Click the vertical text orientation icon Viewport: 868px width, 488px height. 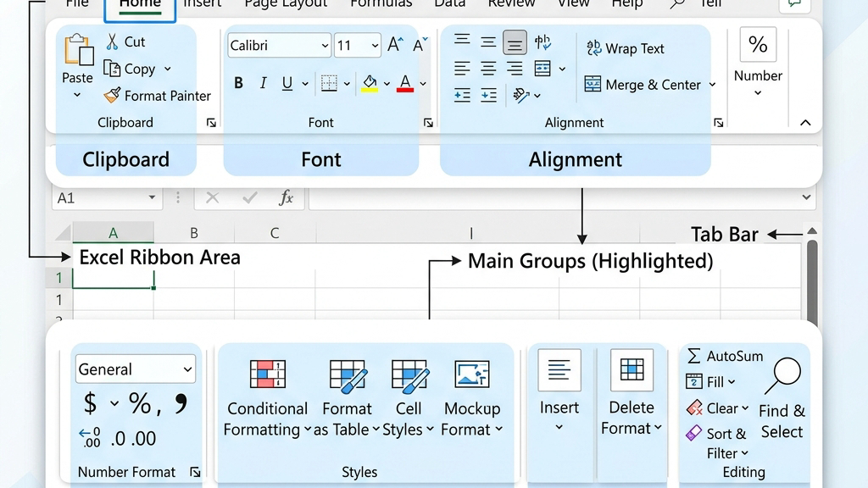[542, 42]
